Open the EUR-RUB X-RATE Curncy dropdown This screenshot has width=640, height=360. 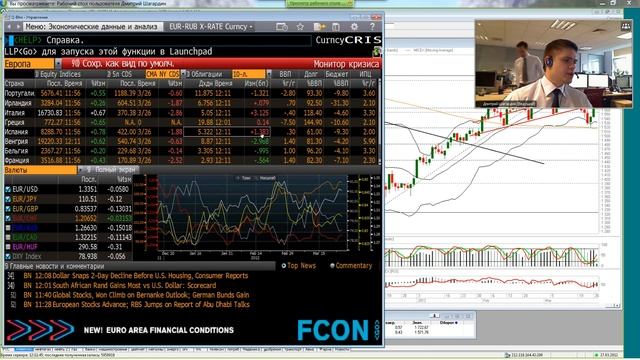(x=211, y=27)
